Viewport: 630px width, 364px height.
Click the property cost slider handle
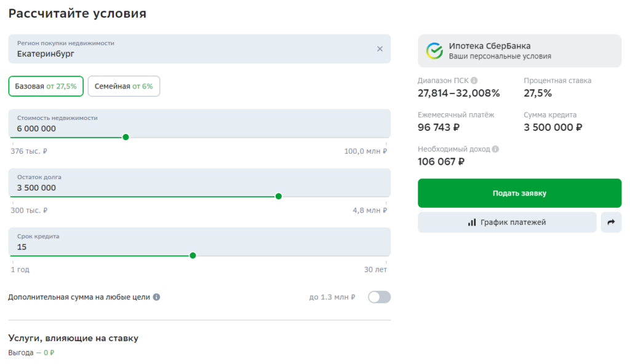(x=126, y=137)
